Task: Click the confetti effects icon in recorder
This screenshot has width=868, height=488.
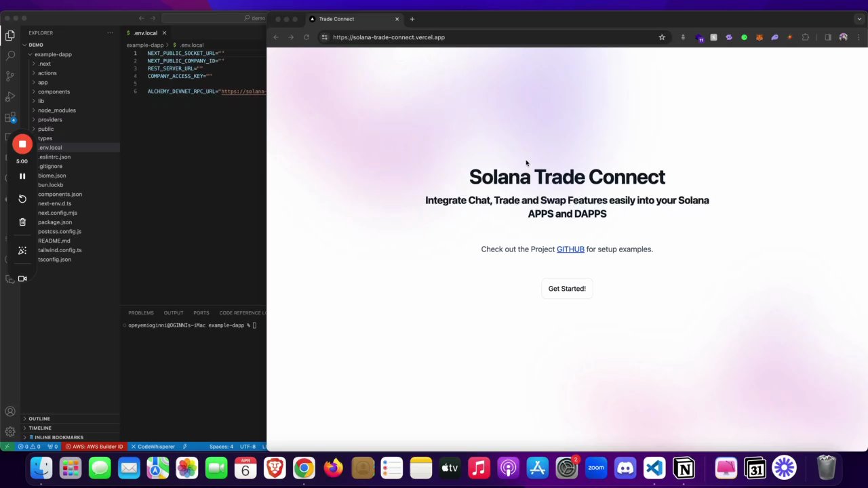Action: [x=22, y=251]
